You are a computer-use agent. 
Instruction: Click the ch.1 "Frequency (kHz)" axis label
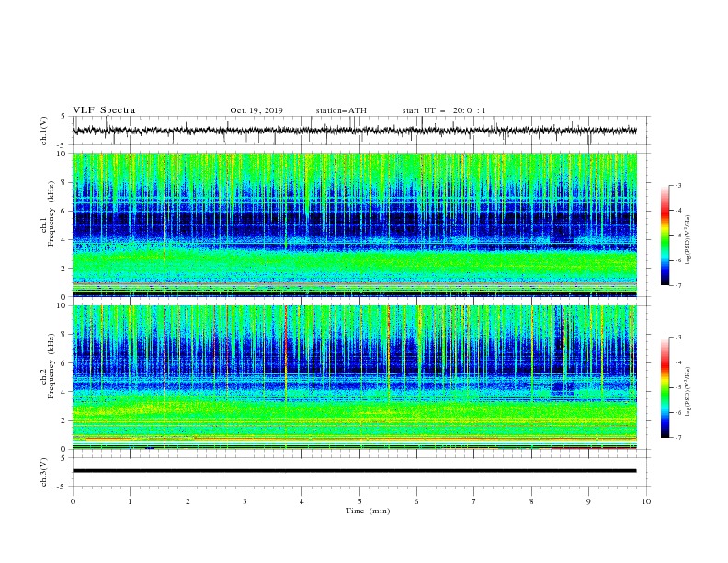(51, 212)
